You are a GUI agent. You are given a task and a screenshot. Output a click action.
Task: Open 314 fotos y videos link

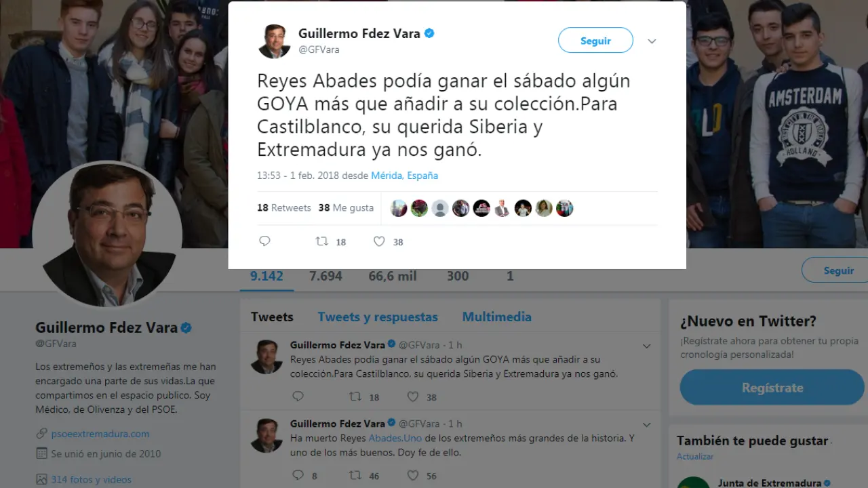(x=91, y=479)
